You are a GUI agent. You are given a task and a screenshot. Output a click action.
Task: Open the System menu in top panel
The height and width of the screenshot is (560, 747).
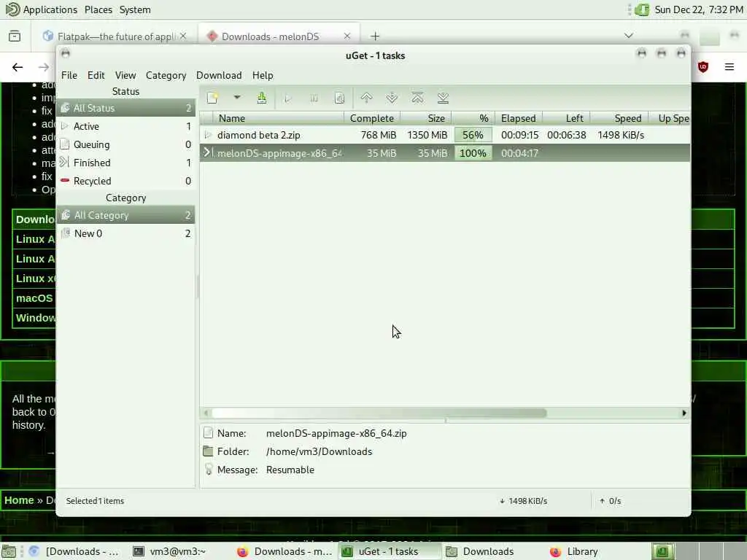click(x=135, y=9)
